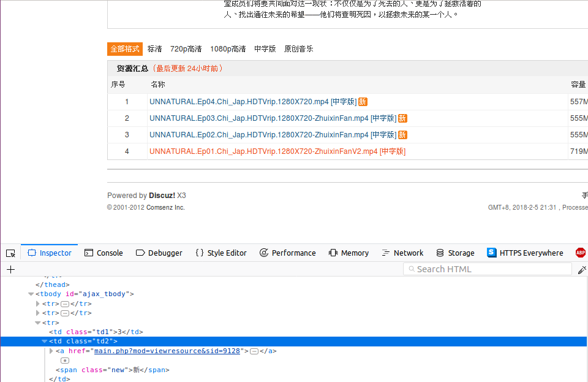Select the 720p高清 format filter
Viewport: 588px width, 382px height.
186,49
